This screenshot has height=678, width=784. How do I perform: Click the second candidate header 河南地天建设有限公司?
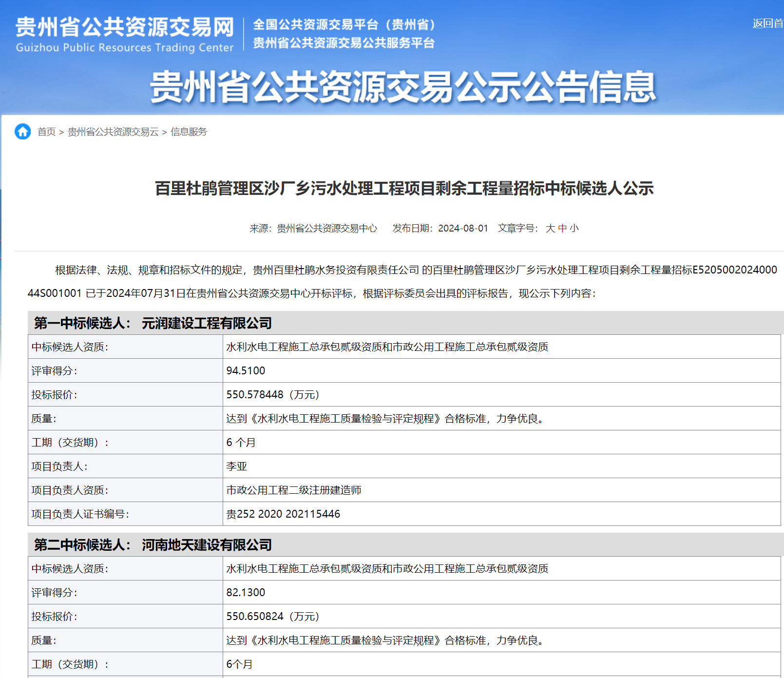pyautogui.click(x=207, y=545)
